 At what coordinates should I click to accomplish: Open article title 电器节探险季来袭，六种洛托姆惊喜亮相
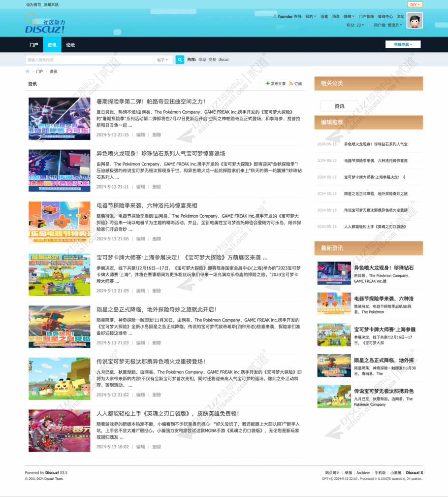(147, 205)
